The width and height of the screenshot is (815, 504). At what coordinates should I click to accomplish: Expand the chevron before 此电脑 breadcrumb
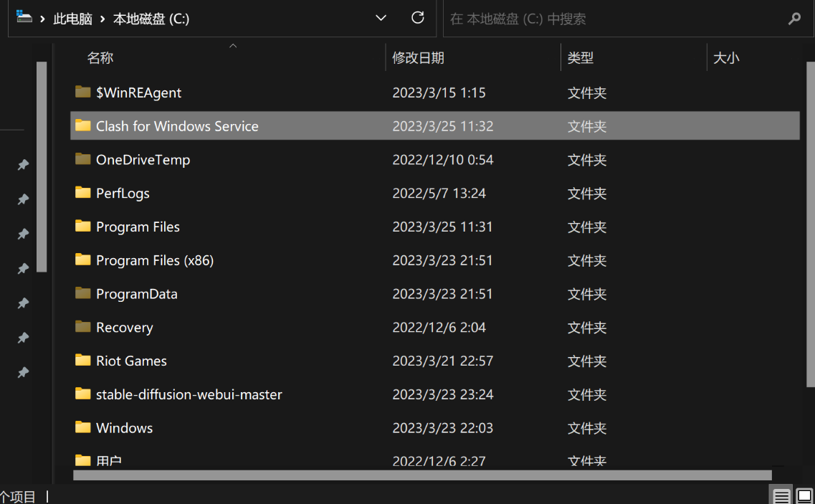43,19
